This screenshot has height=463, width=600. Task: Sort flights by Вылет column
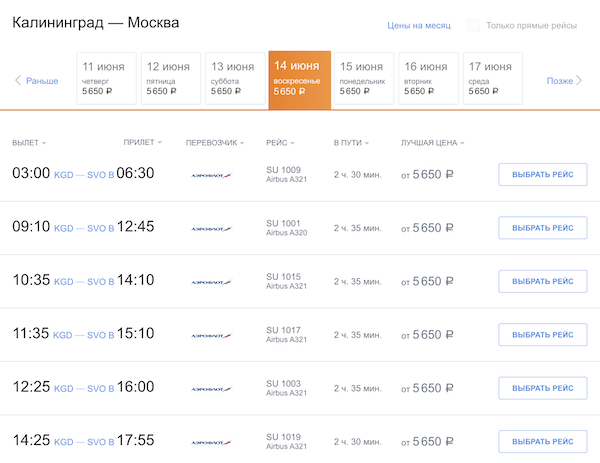[x=29, y=143]
